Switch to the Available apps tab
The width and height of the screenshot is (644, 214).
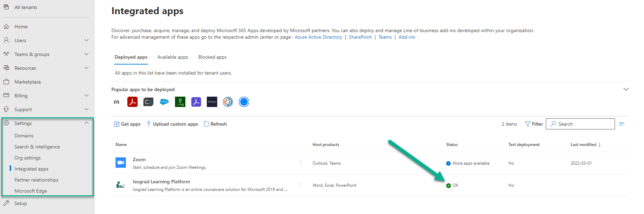coord(173,57)
